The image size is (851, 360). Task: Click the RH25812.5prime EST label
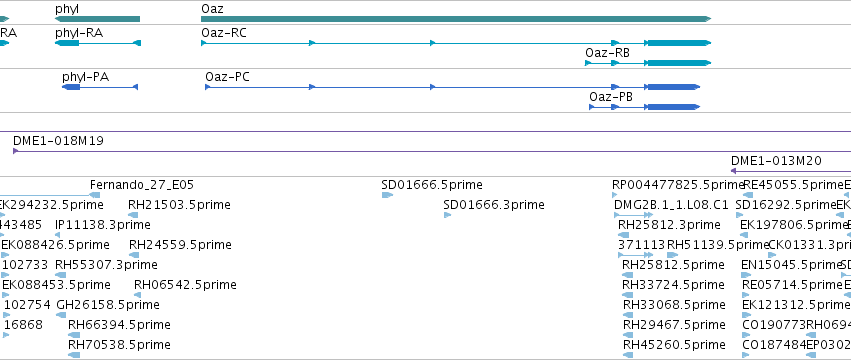click(673, 264)
